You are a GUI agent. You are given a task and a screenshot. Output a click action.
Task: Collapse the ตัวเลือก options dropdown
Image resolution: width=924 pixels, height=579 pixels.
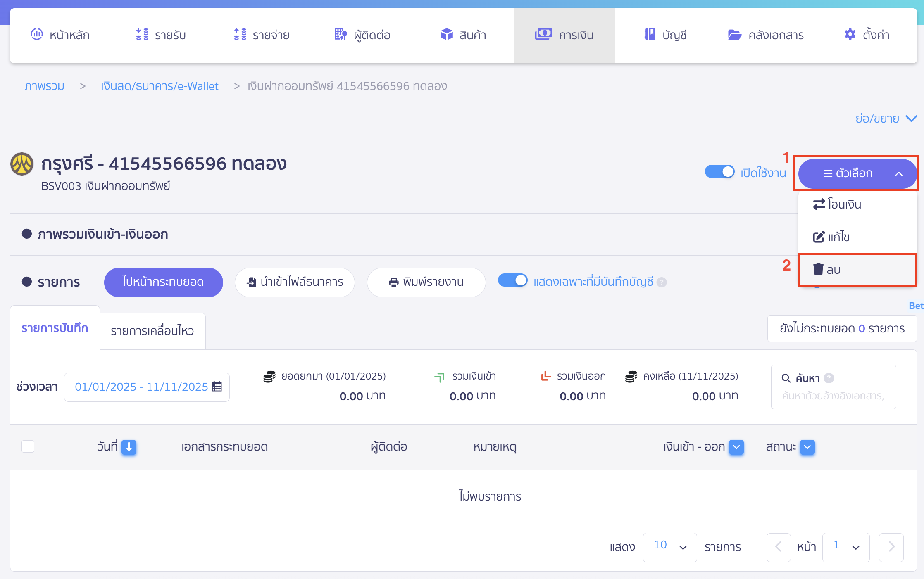click(857, 173)
